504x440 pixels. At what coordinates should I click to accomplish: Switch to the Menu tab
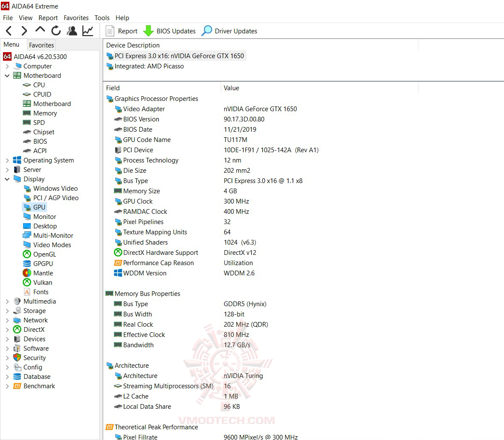coord(12,44)
